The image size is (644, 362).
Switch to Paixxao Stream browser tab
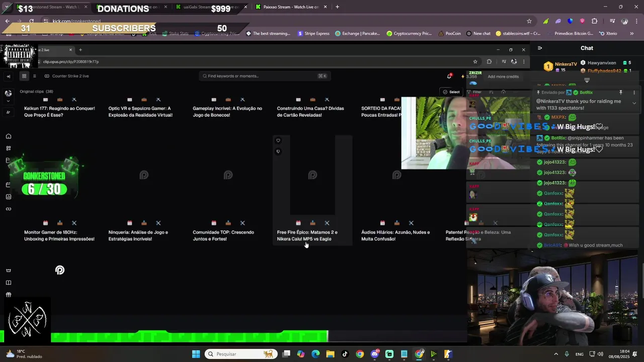point(291,7)
